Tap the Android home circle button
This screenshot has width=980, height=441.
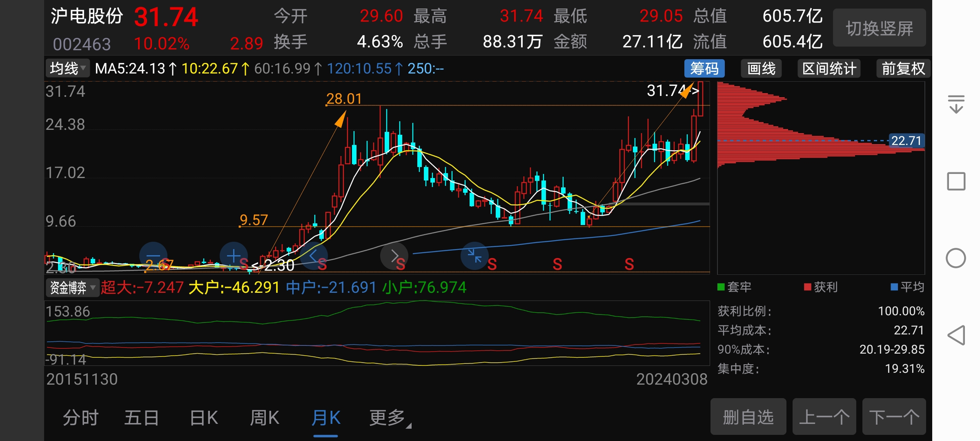[956, 258]
